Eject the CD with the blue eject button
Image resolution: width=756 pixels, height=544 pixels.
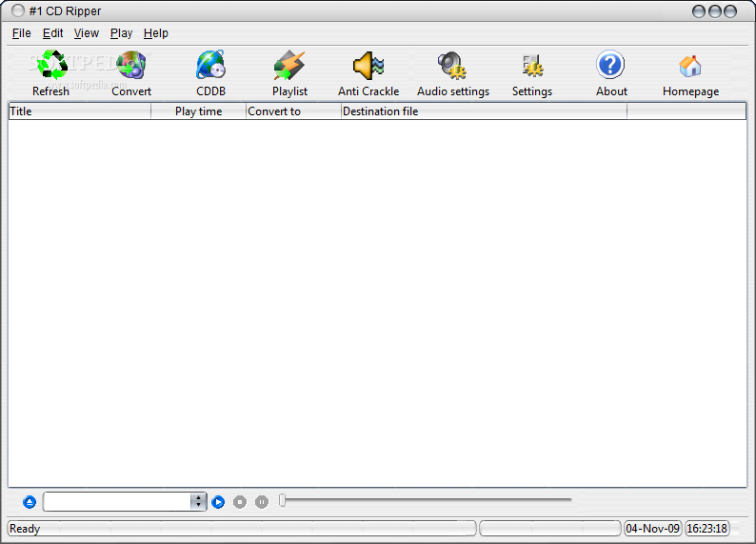pyautogui.click(x=30, y=502)
